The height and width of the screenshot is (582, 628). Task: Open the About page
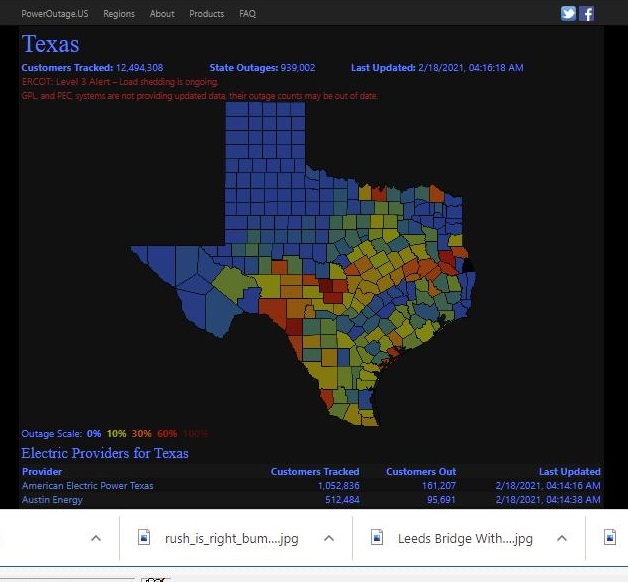click(162, 14)
